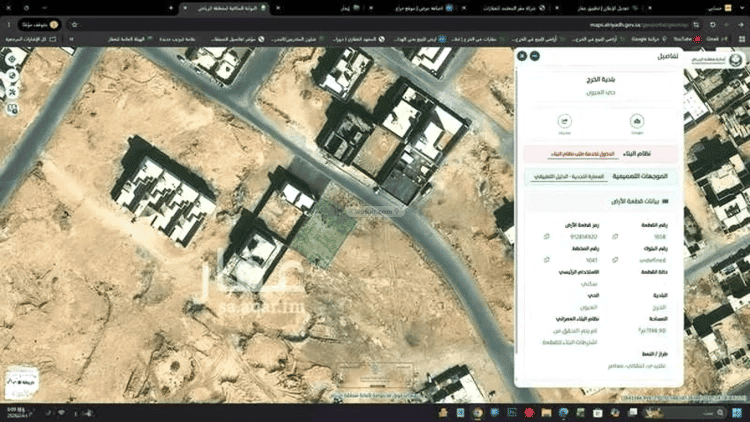Open the deals details indicator bookmark
Image resolution: width=750 pixels, height=422 pixels.
(x=238, y=39)
